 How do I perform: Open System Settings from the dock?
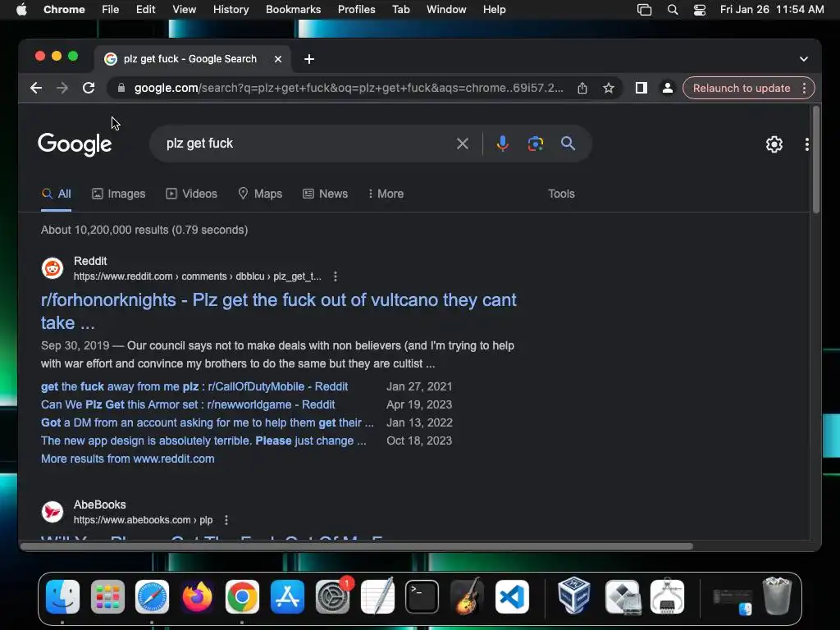coord(333,597)
